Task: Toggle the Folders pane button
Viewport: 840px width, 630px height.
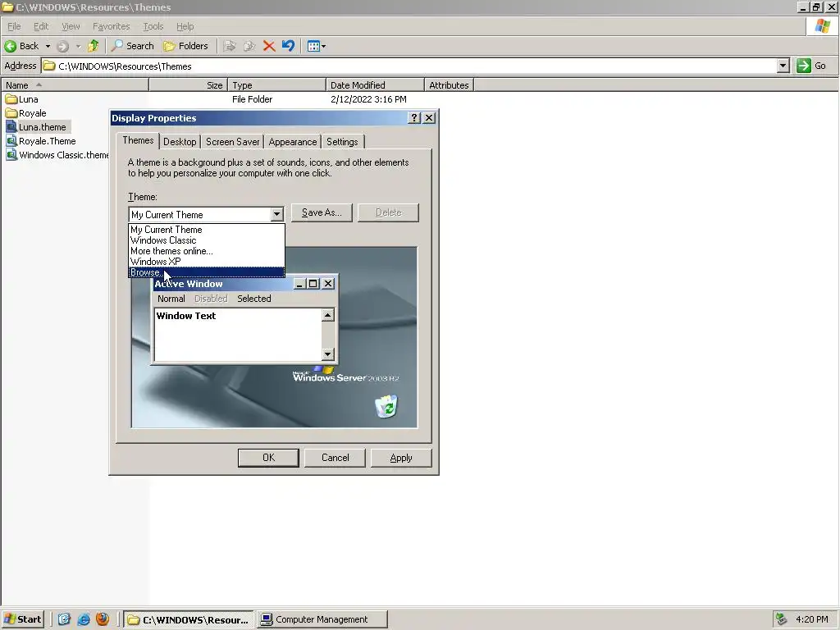Action: tap(185, 46)
